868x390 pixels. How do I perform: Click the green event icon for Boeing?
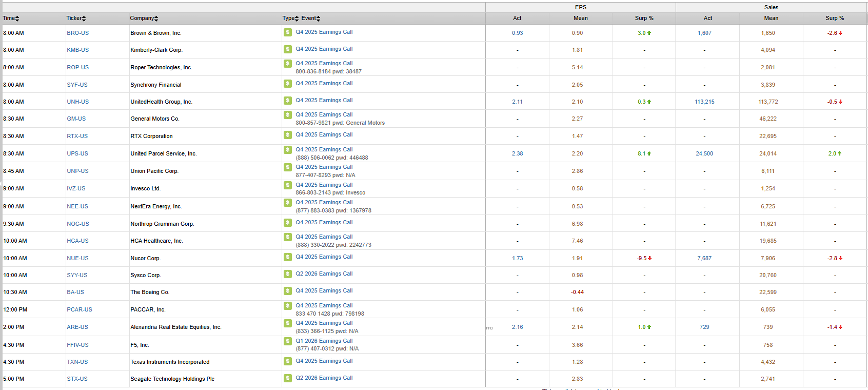pos(288,291)
